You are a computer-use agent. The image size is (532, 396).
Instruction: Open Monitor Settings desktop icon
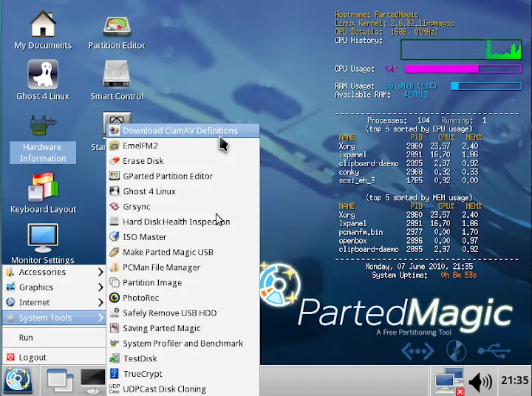coord(43,244)
